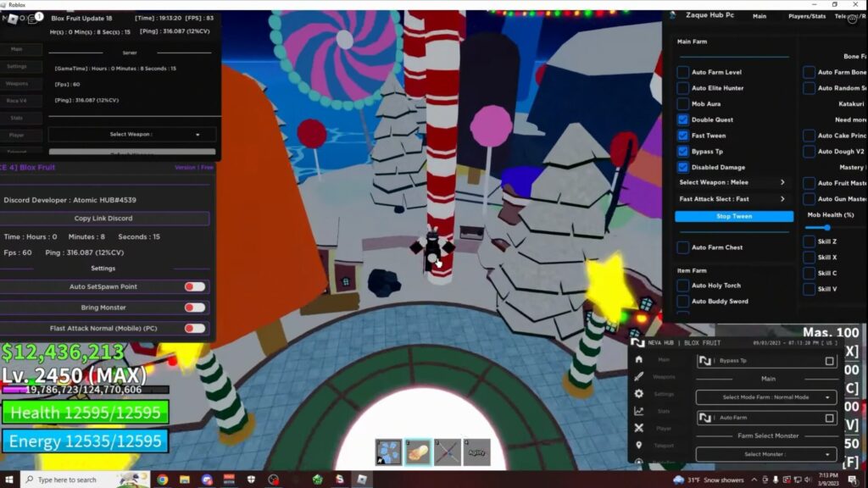Enable Skill X checkbox
Screen dimensions: 868x488
pos(809,258)
